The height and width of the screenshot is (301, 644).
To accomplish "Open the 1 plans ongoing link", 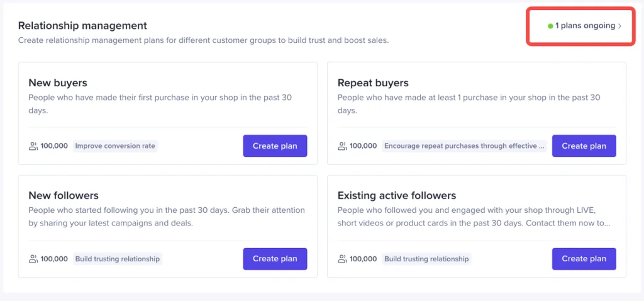I will tap(585, 26).
